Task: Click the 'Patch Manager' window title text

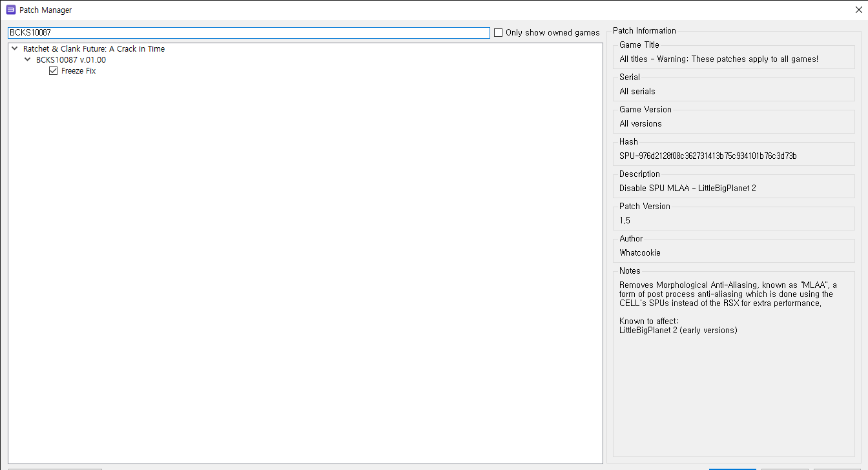Action: 46,10
